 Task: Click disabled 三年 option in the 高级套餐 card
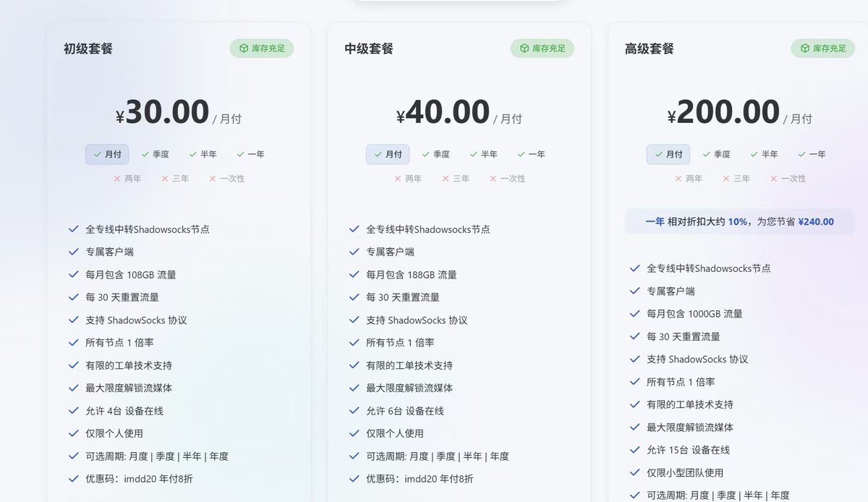(736, 178)
